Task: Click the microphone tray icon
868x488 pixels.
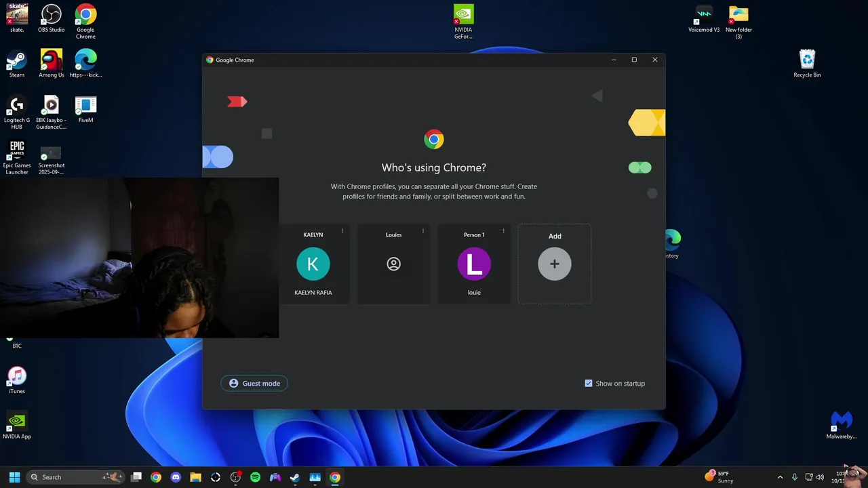Action: click(x=794, y=477)
